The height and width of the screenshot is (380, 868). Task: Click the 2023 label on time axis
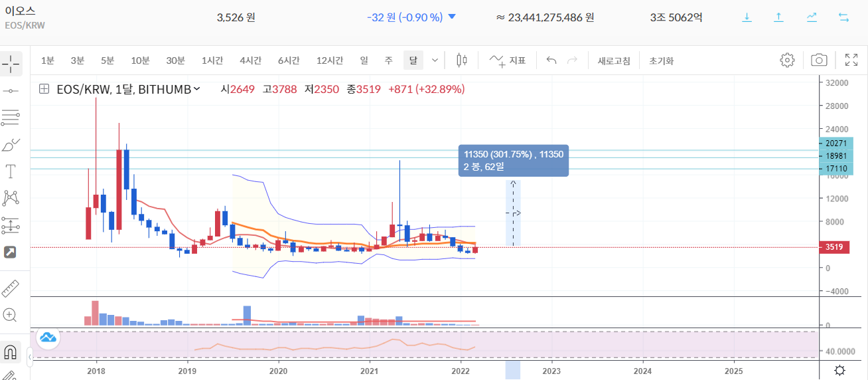coord(551,370)
